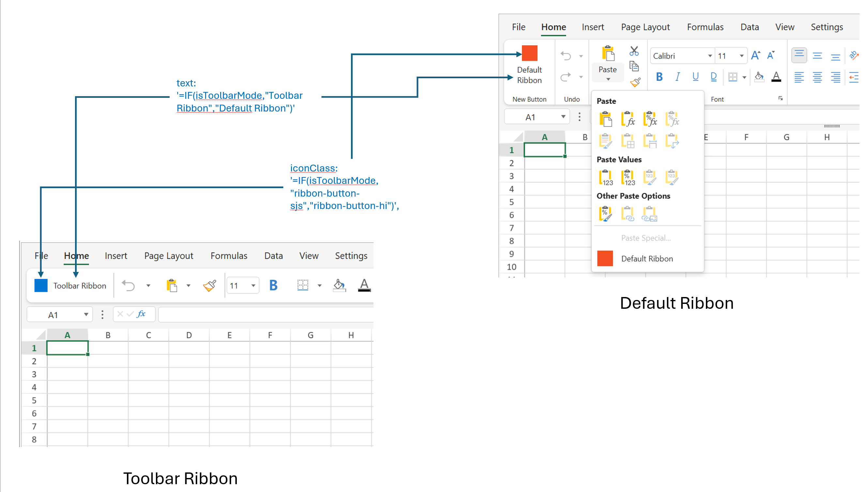Click Paste Formulas icon in Paste menu
The image size is (868, 492).
pos(628,119)
